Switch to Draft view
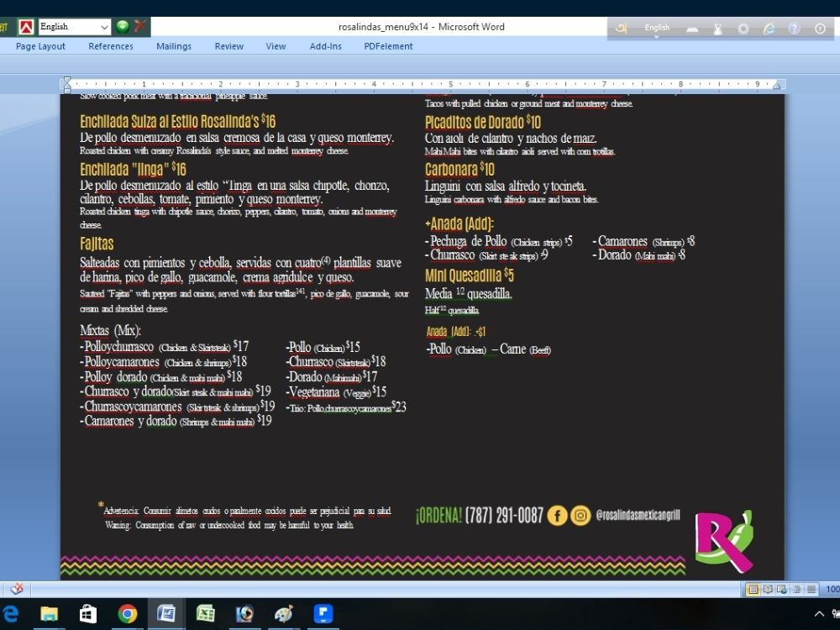The image size is (840, 630). (811, 590)
